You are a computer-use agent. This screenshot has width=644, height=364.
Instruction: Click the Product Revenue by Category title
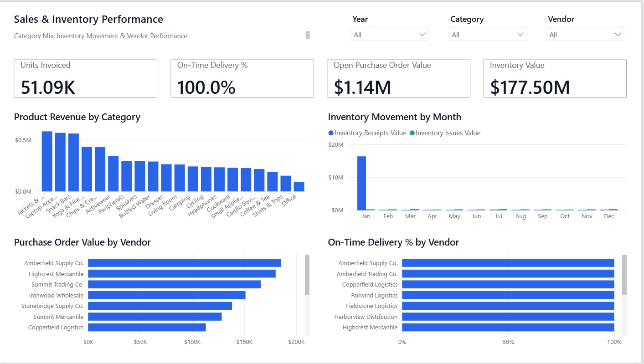click(77, 117)
